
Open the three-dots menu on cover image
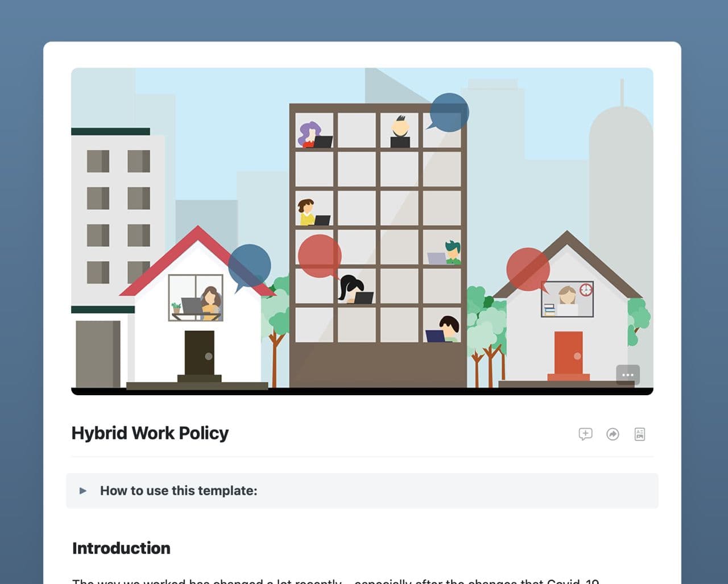(x=628, y=375)
